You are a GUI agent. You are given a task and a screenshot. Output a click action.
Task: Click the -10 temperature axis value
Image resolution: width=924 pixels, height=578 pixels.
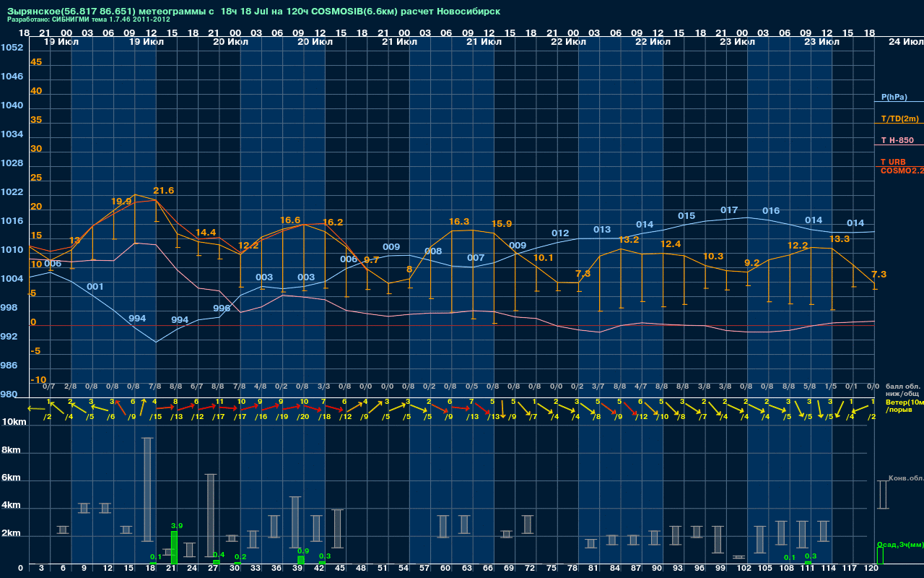(39, 380)
